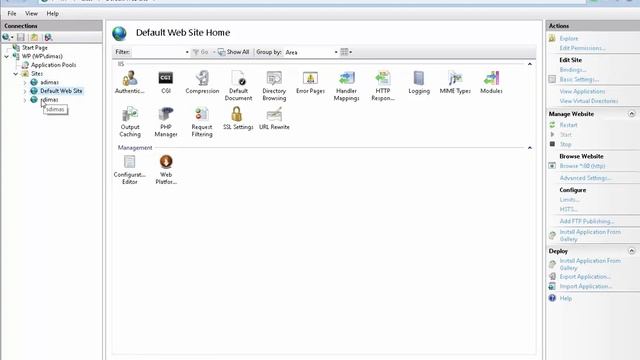Collapse the IIS group section

[x=529, y=64]
